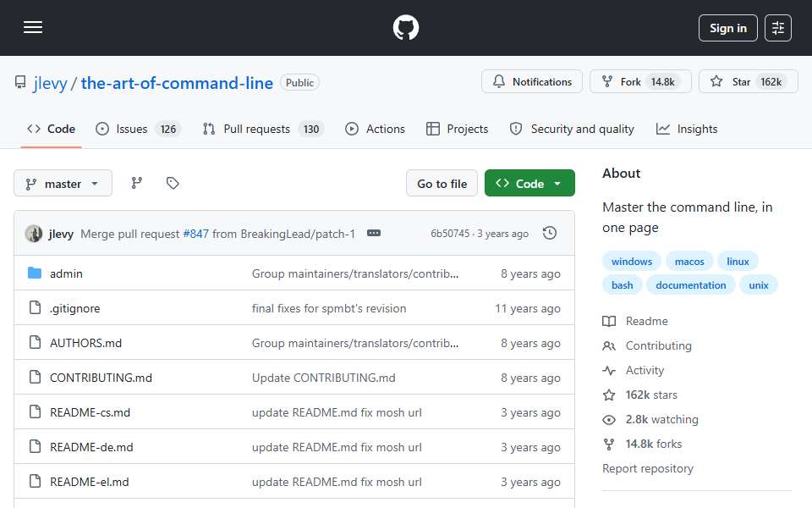The image size is (812, 508).
Task: Star the repository with the Star button
Action: pos(749,81)
